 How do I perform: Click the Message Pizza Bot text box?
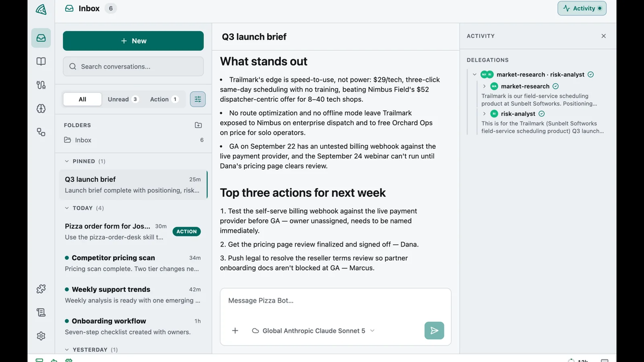tap(335, 301)
